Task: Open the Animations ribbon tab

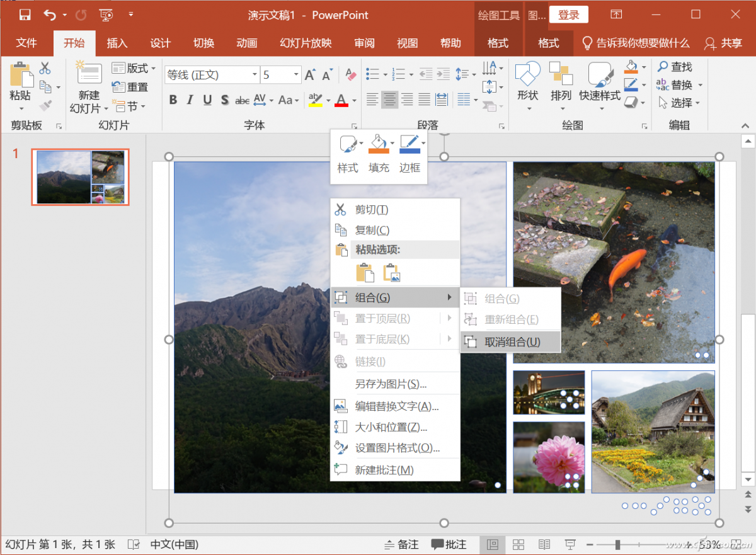Action: pyautogui.click(x=246, y=43)
